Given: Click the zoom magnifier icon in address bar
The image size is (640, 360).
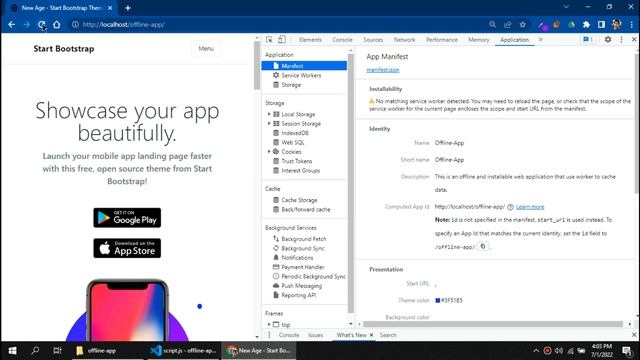Looking at the screenshot, I should (x=493, y=24).
